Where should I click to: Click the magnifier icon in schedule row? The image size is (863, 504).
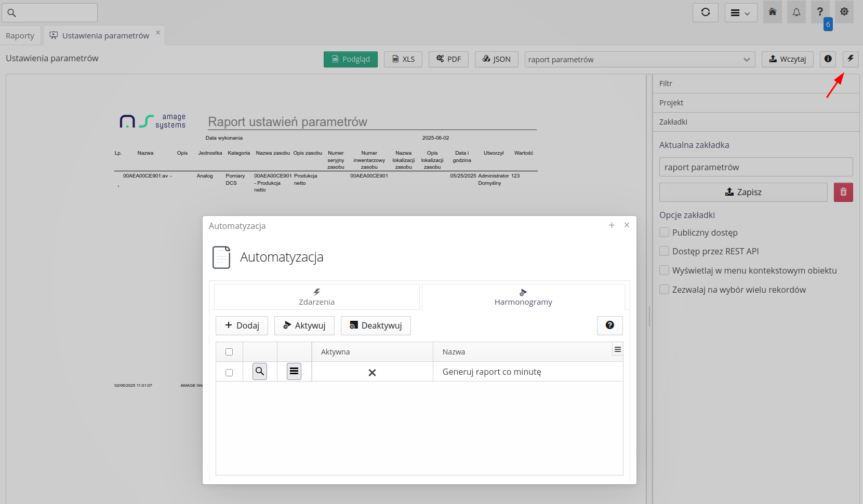click(x=260, y=371)
